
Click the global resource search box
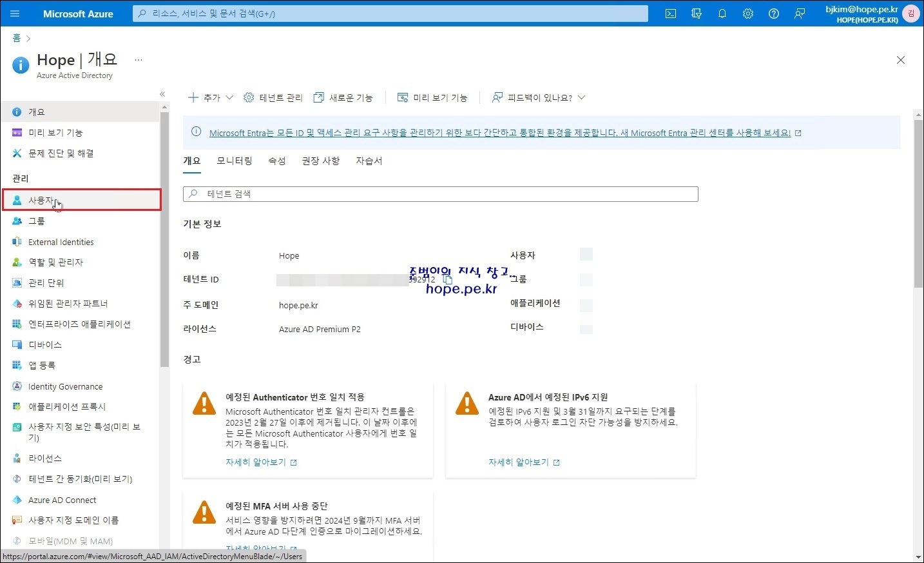(x=390, y=14)
